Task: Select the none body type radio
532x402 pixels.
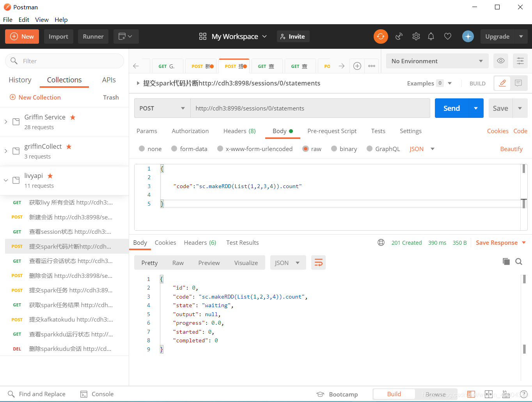Action: tap(142, 149)
